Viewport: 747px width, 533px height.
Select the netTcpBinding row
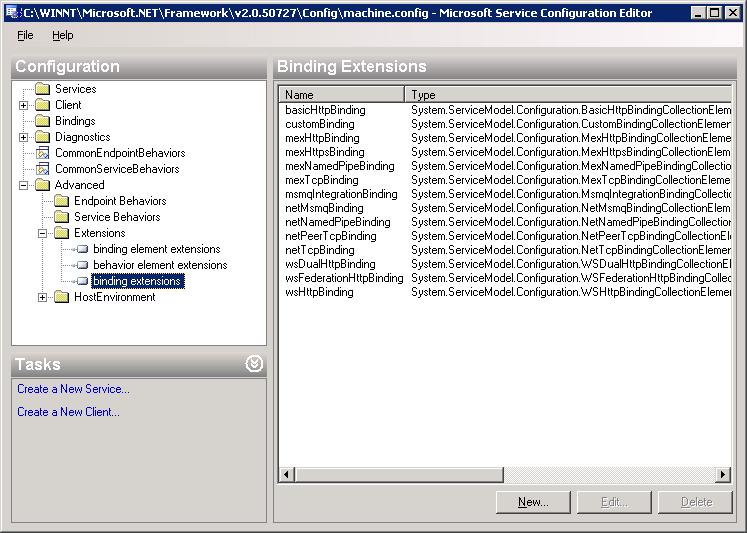pyautogui.click(x=505, y=250)
